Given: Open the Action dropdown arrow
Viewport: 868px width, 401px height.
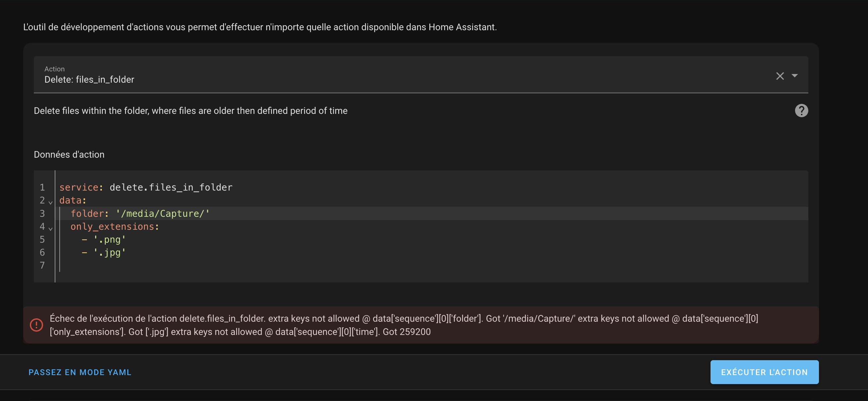Looking at the screenshot, I should tap(794, 76).
